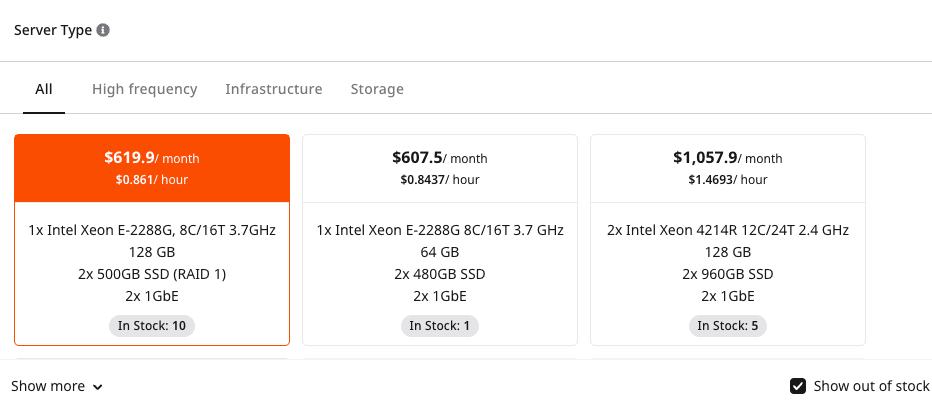This screenshot has width=932, height=408.
Task: Click the $0.8437/hour rate
Action: pos(440,180)
